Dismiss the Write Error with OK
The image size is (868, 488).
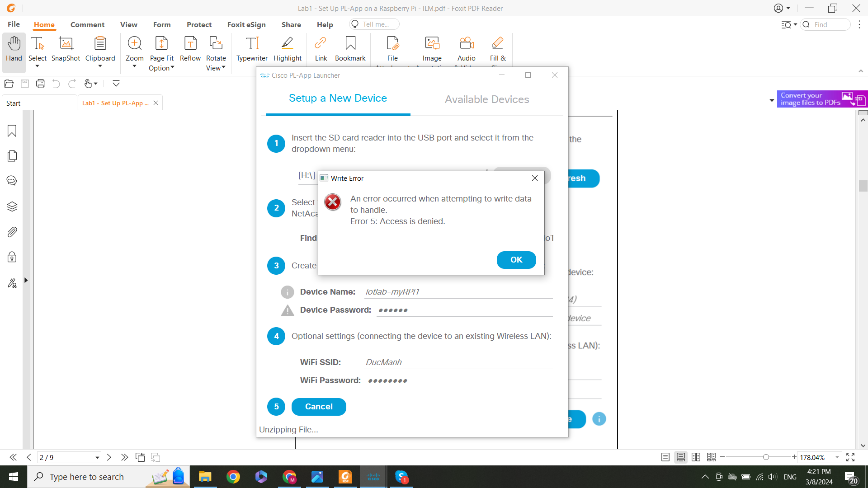click(x=516, y=260)
